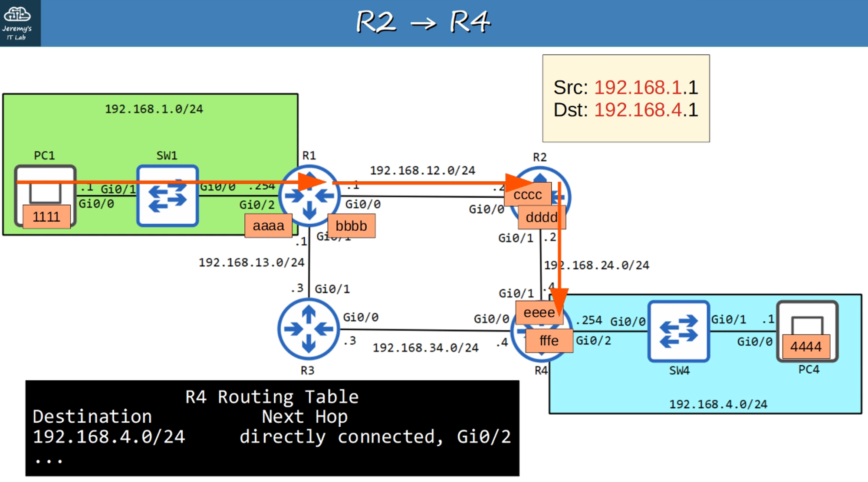
Task: Click the SW4 switch icon
Action: point(678,331)
